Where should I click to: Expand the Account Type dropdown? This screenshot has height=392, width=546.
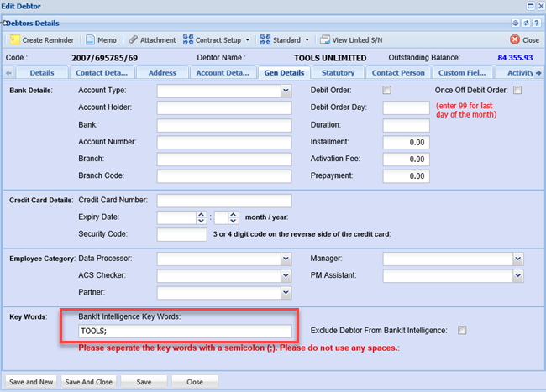point(286,91)
